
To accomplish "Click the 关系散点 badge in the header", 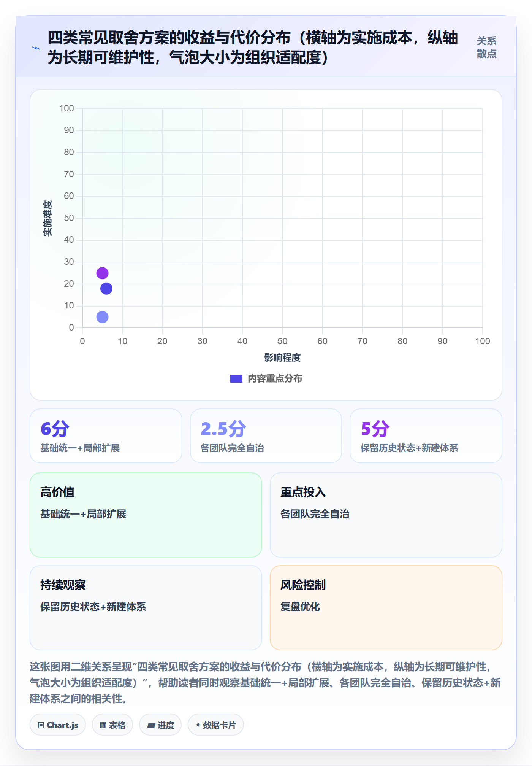I will [486, 48].
